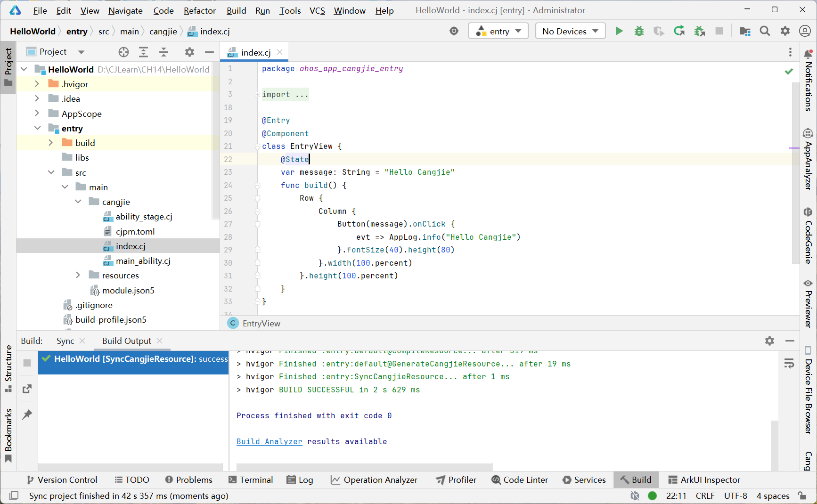
Task: Open the Previewer side panel
Action: pyautogui.click(x=808, y=303)
